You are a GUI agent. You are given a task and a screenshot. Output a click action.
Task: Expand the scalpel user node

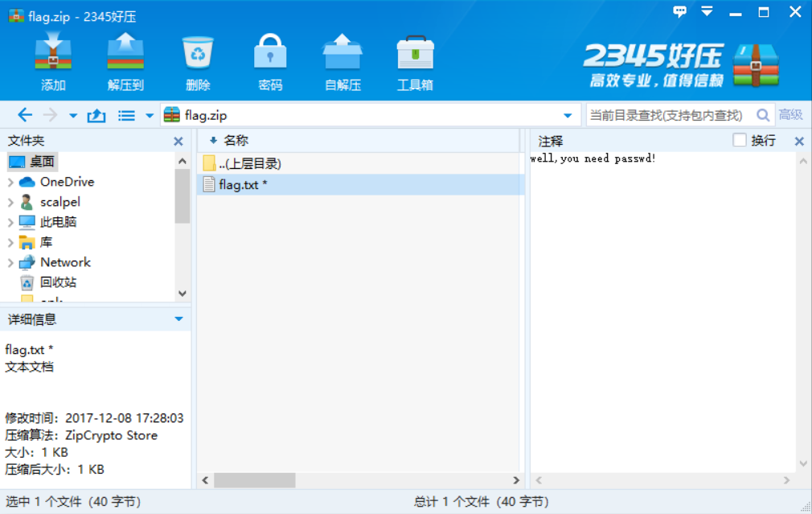[10, 202]
